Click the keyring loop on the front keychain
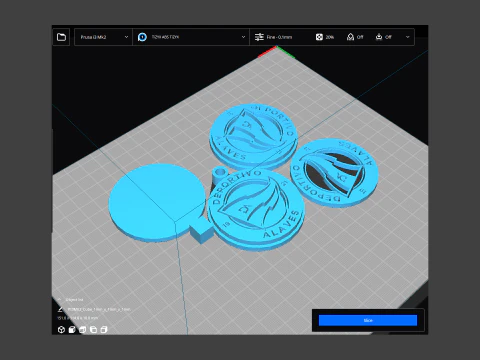 (x=220, y=173)
